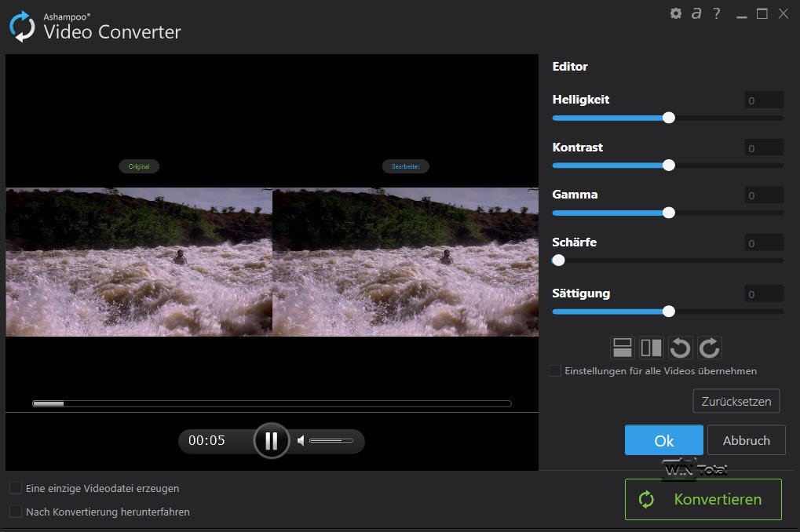
Task: Switch to side-by-side split preview layout
Action: coord(651,348)
